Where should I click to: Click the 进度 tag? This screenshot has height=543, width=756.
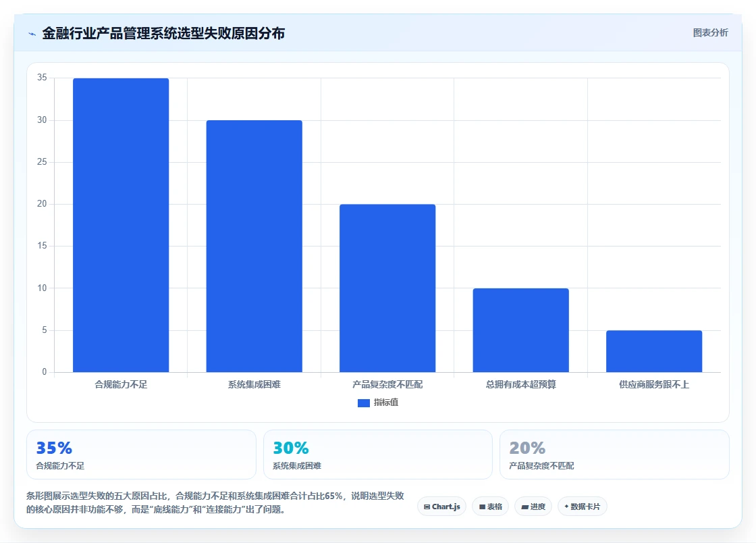[533, 507]
